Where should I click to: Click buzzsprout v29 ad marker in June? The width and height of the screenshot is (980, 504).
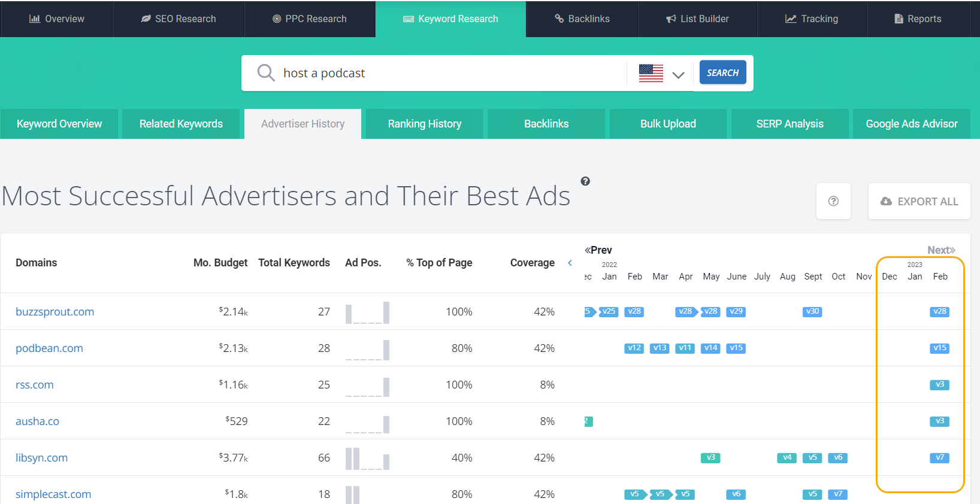tap(736, 311)
